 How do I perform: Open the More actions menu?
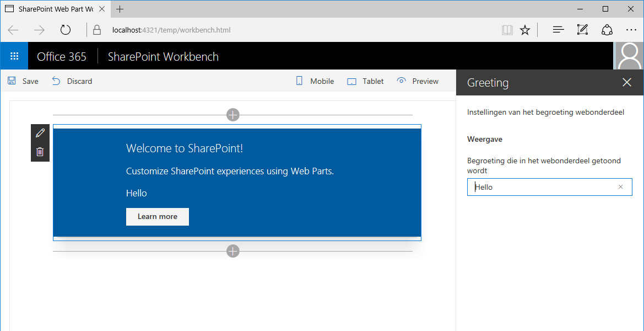tap(631, 30)
